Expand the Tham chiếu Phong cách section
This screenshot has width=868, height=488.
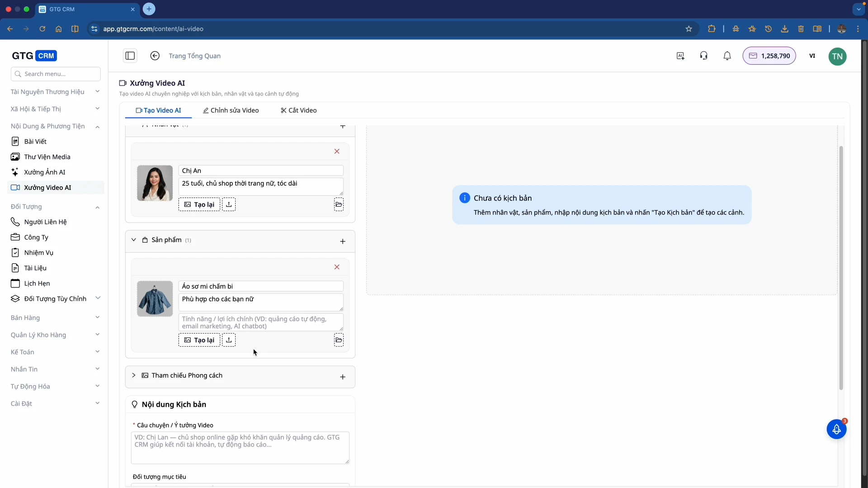pos(134,375)
